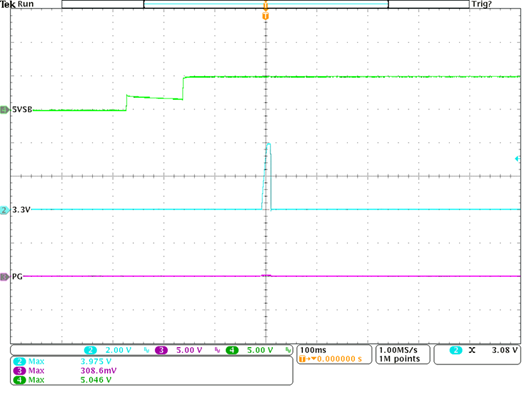Click the channel 3 Max measurement badge
Screen dimensions: 522x395
(19, 371)
